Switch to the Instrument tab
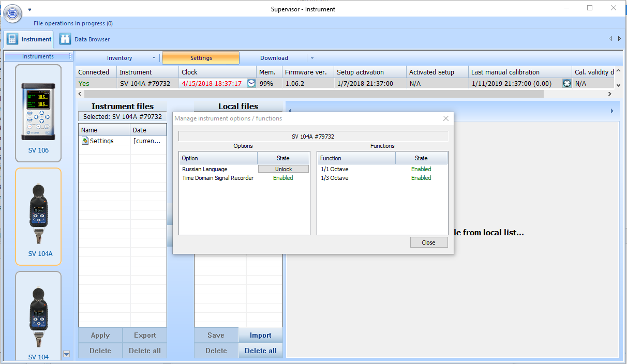 coord(29,39)
